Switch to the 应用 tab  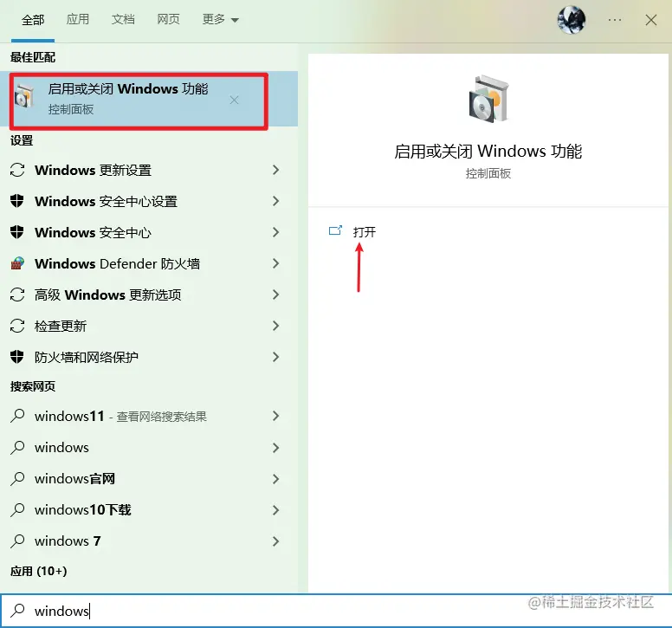(78, 19)
